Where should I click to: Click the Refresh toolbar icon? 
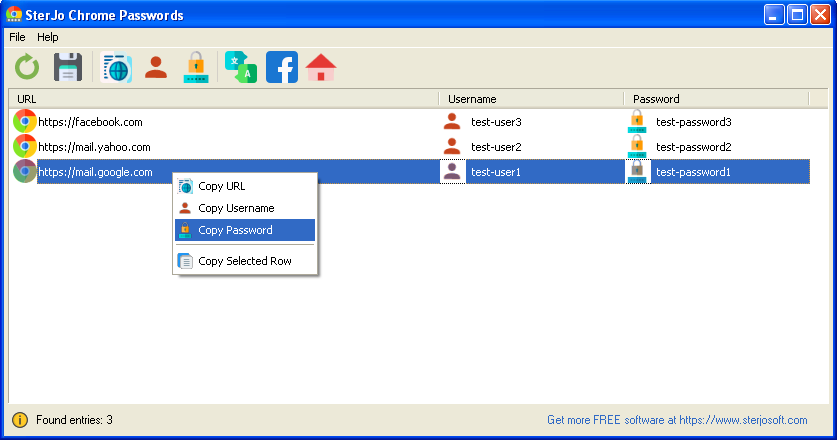27,67
